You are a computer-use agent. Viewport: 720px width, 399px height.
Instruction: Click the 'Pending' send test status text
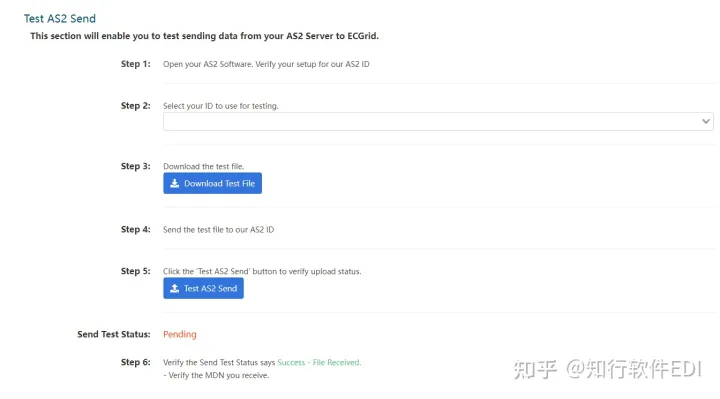(x=180, y=334)
